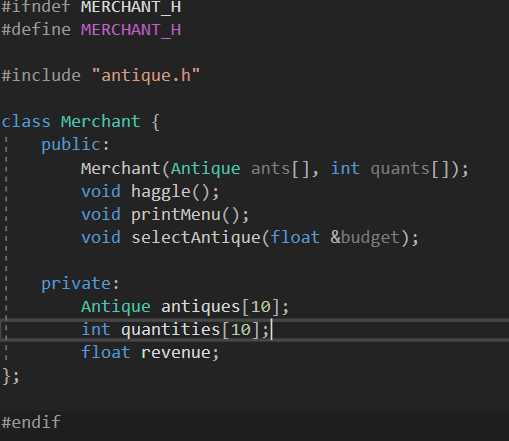The image size is (509, 441).
Task: Click the 'void' keyword before haggle
Action: point(101,191)
